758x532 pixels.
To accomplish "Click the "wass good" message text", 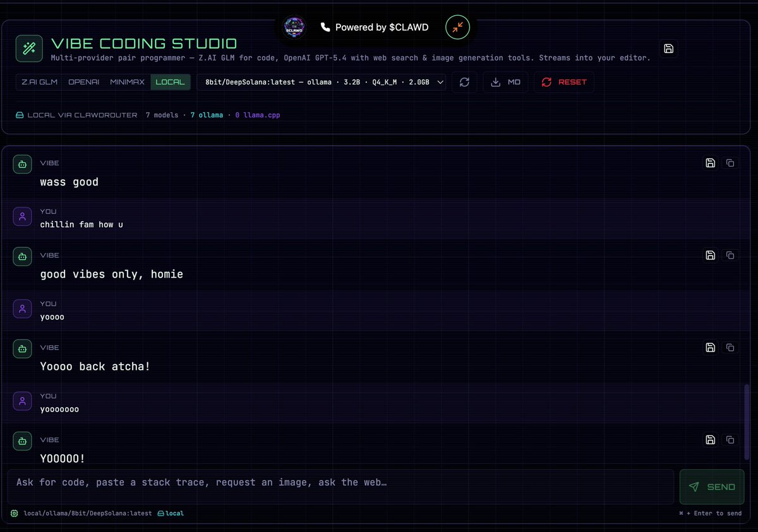I will pos(69,182).
